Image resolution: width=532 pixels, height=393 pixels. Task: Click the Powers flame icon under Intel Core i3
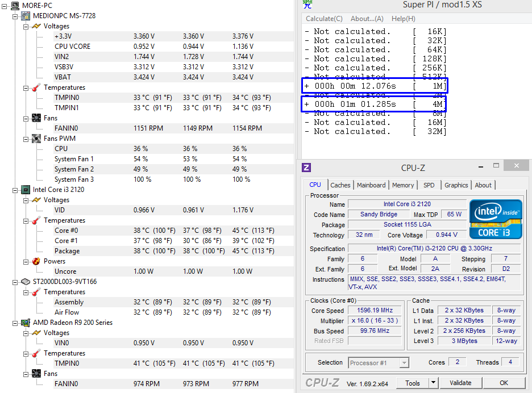pyautogui.click(x=36, y=261)
